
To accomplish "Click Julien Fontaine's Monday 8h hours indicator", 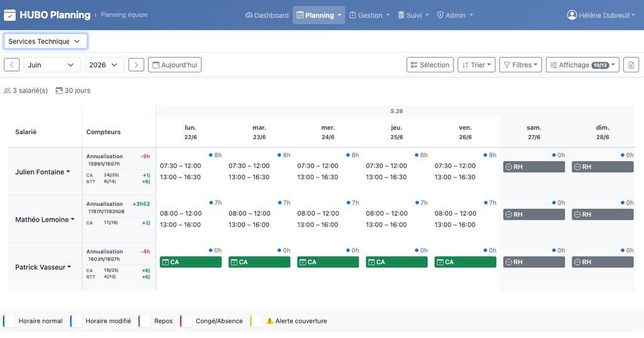I will coord(215,155).
